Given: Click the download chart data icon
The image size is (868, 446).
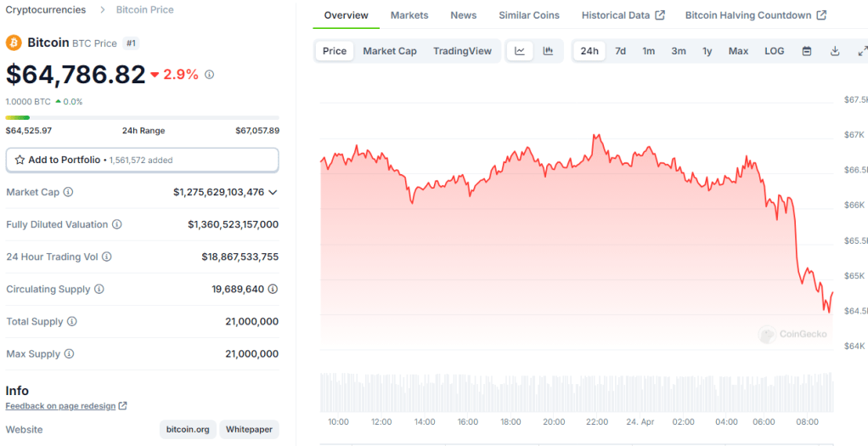Looking at the screenshot, I should click(x=835, y=51).
